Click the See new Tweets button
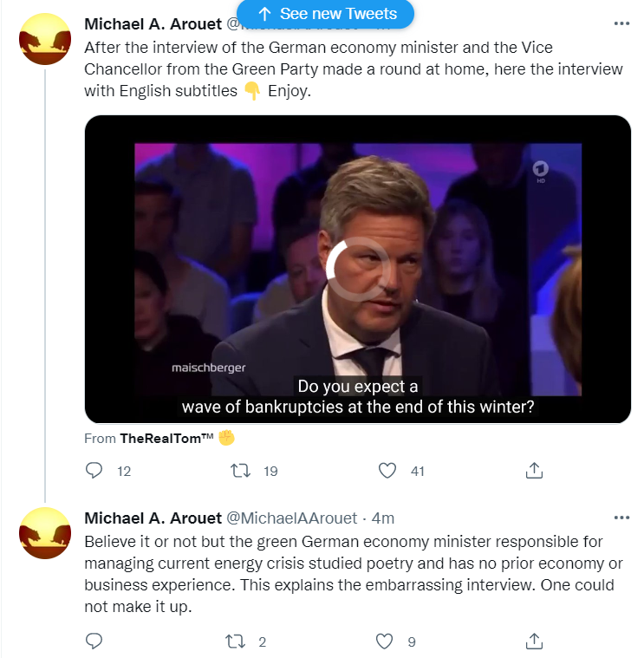 pyautogui.click(x=326, y=14)
